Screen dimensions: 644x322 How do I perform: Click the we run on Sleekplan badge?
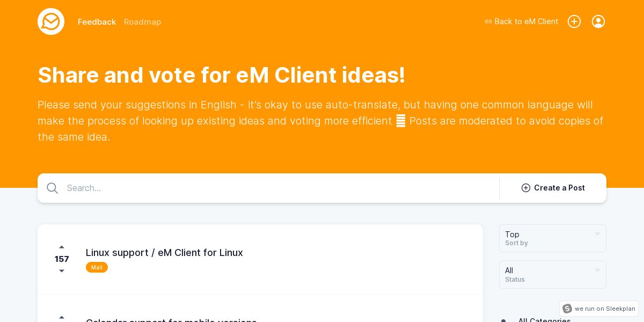(x=599, y=309)
